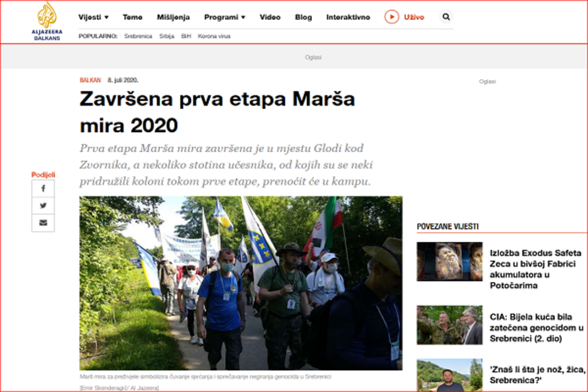This screenshot has height=392, width=588.
Task: Expand the Programi dropdown menu
Action: (224, 17)
